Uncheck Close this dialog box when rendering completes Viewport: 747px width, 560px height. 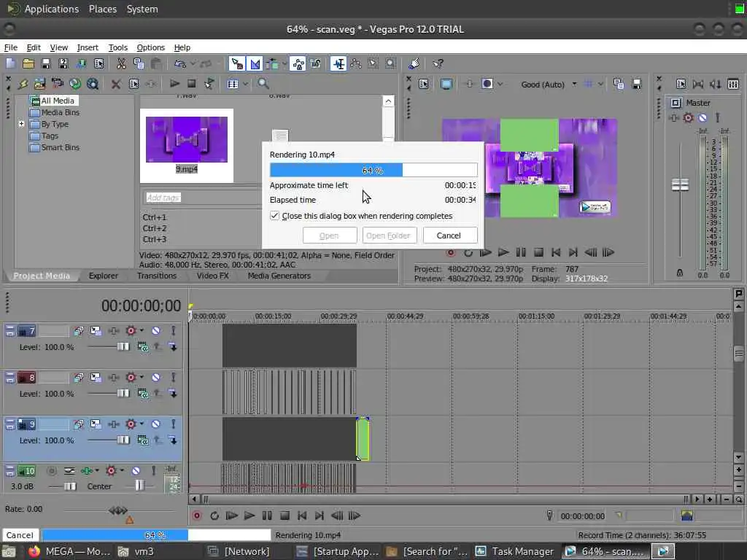tap(275, 216)
